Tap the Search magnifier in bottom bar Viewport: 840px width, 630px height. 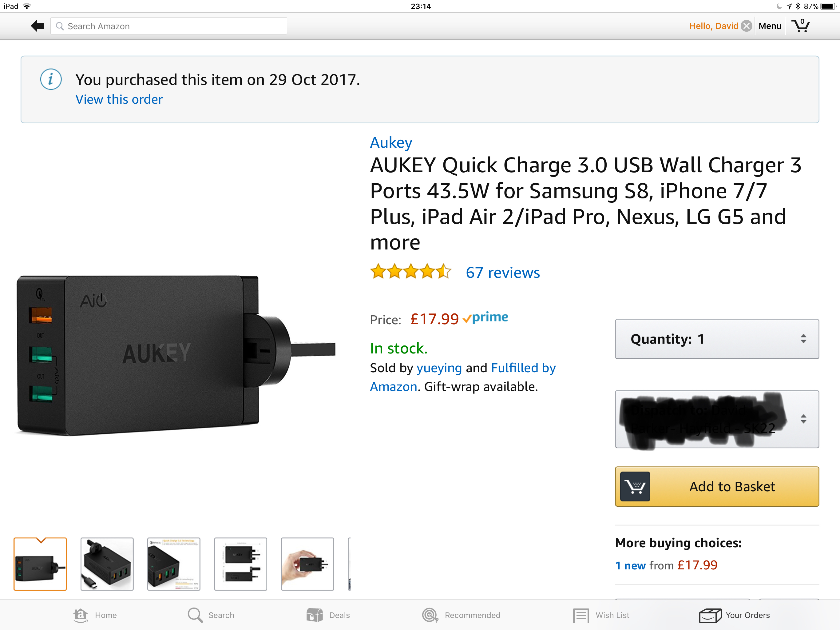pos(195,615)
